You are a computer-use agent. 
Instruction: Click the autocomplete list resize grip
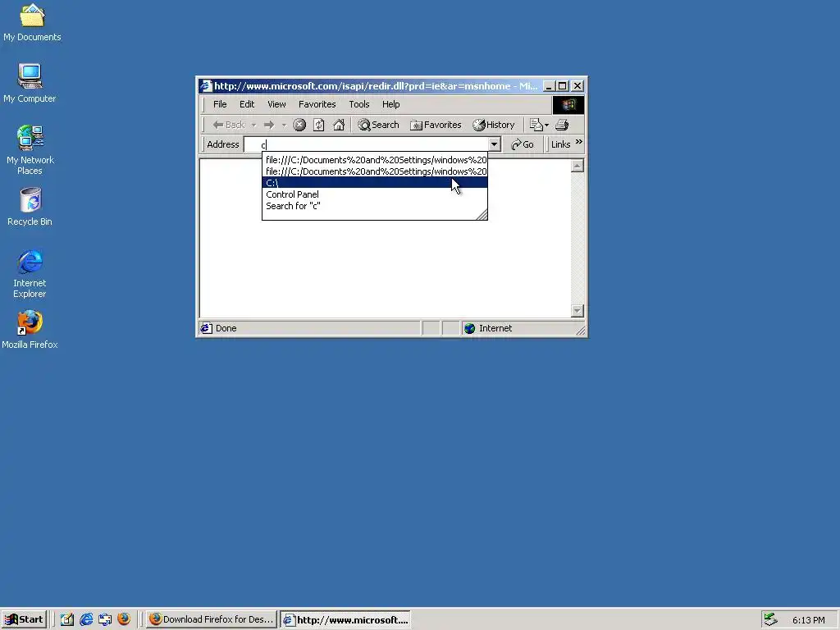482,214
